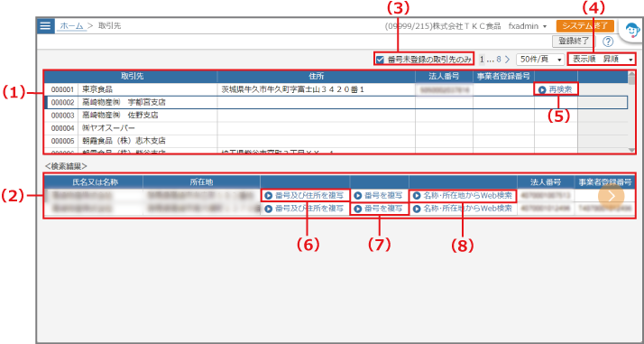This screenshot has width=644, height=344.
Task: Click the システム終了 button
Action: pos(585,26)
